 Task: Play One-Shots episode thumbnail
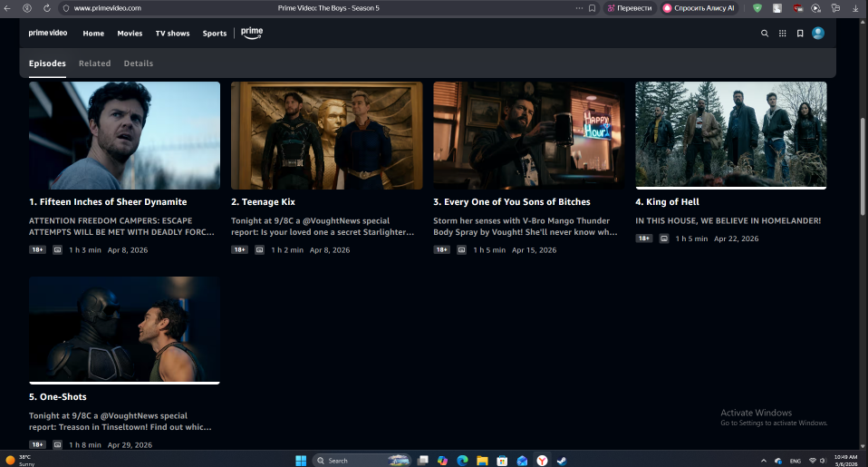124,329
